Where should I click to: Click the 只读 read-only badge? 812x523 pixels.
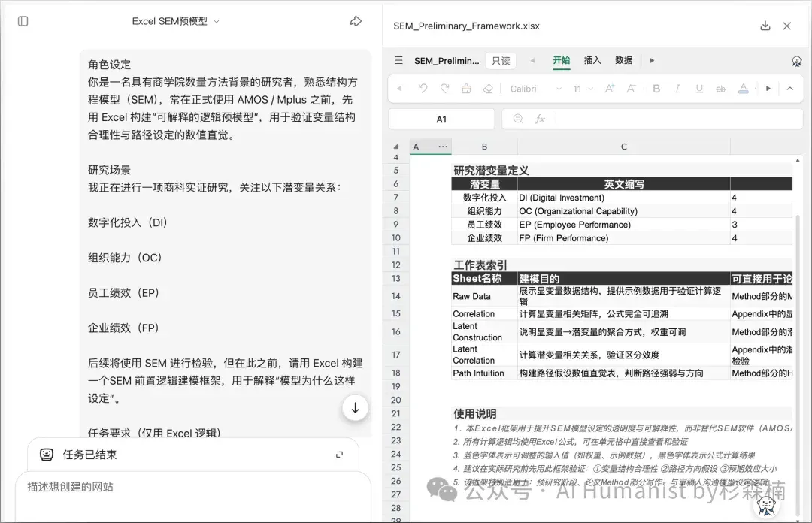coord(501,61)
